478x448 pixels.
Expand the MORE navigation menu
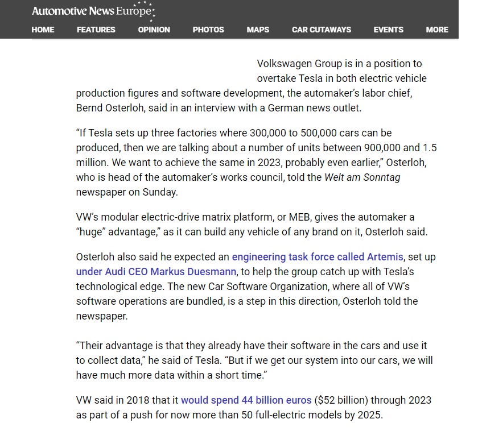437,30
